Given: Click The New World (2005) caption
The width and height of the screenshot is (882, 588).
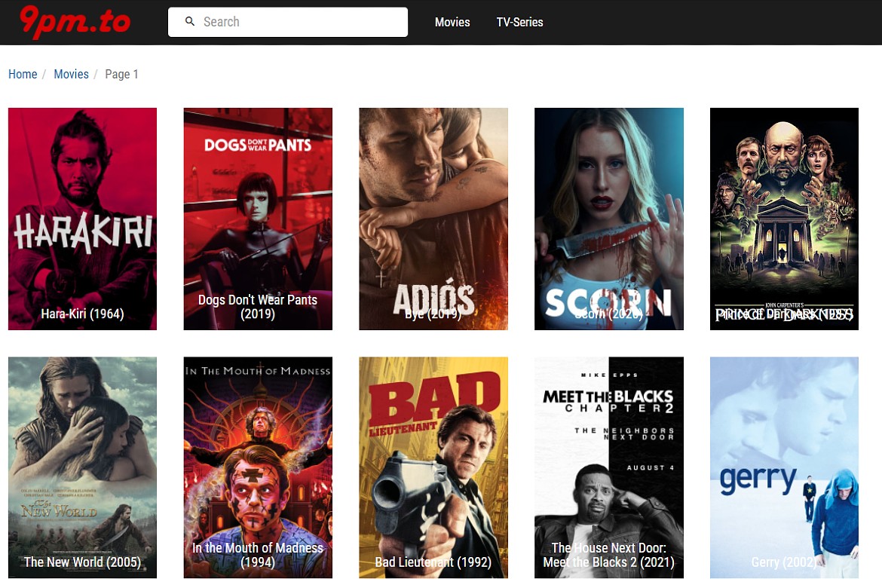Looking at the screenshot, I should pos(82,562).
